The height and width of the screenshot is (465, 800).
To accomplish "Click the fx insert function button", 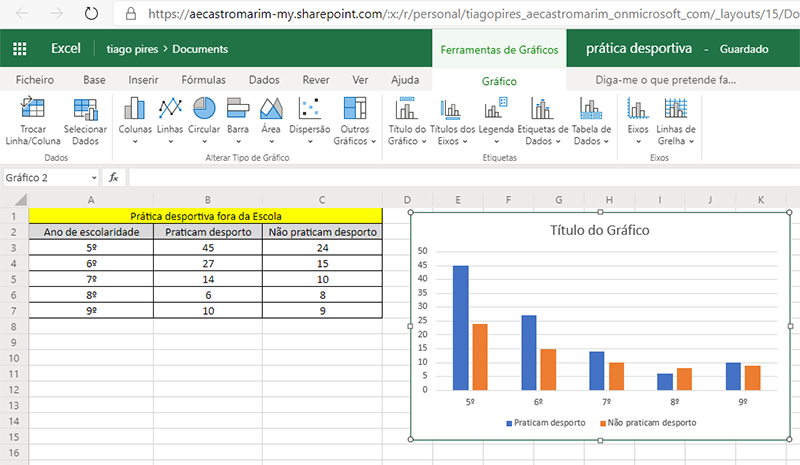I will [114, 177].
